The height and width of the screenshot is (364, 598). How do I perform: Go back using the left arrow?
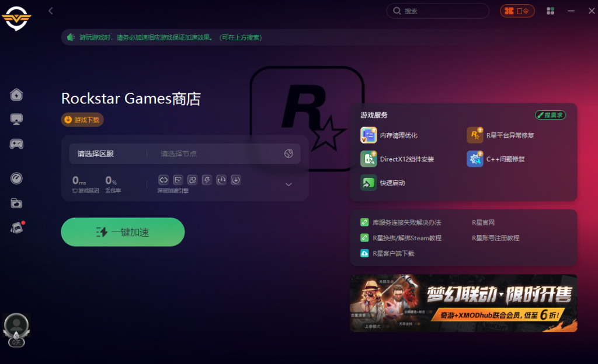[x=51, y=11]
